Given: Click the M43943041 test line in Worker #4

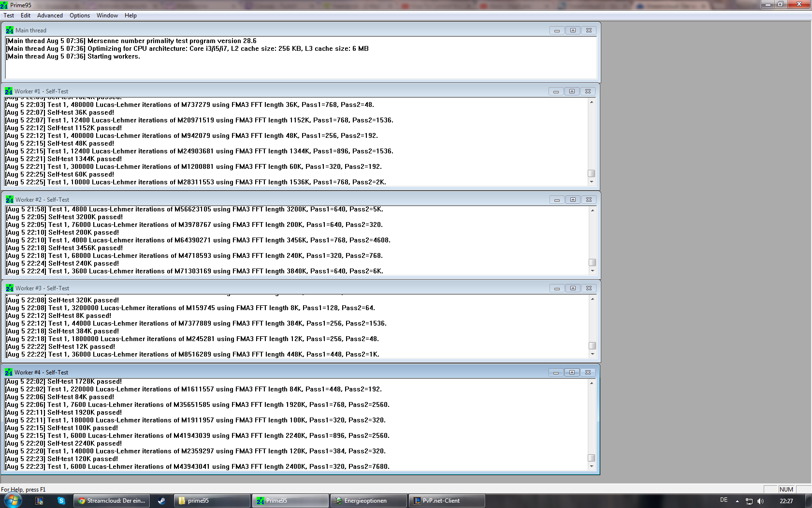Looking at the screenshot, I should tap(197, 467).
